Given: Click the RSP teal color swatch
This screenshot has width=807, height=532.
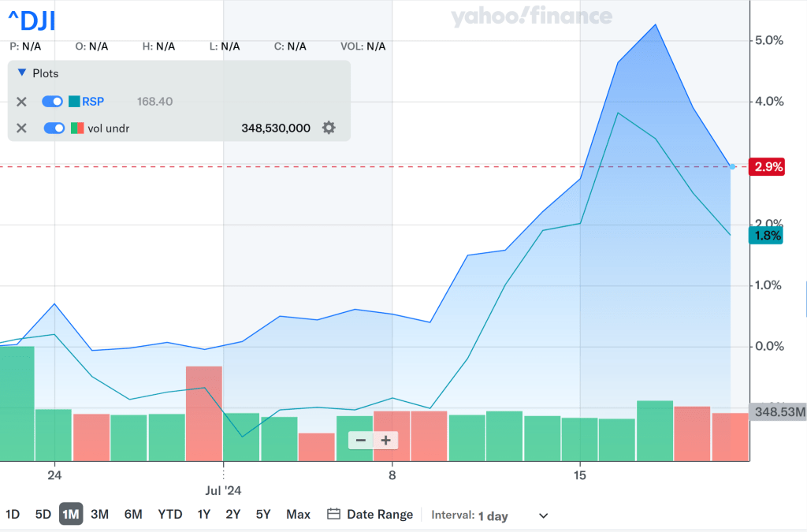Looking at the screenshot, I should click(74, 102).
